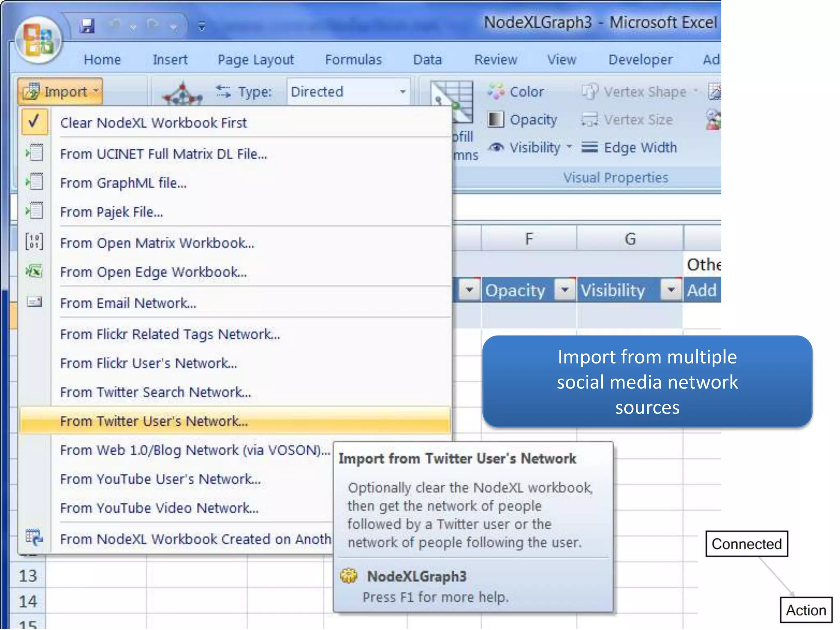Switch to the Insert tab
The image size is (840, 630).
pos(170,60)
